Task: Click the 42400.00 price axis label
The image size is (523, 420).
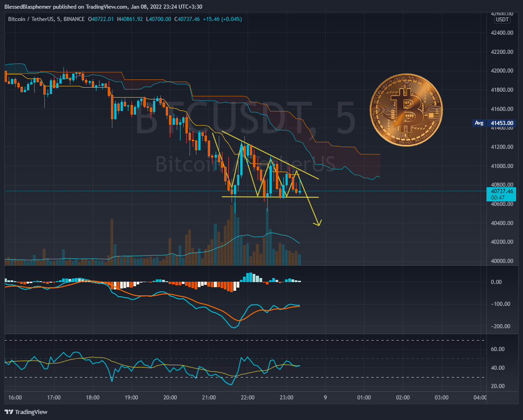Action: pos(502,33)
